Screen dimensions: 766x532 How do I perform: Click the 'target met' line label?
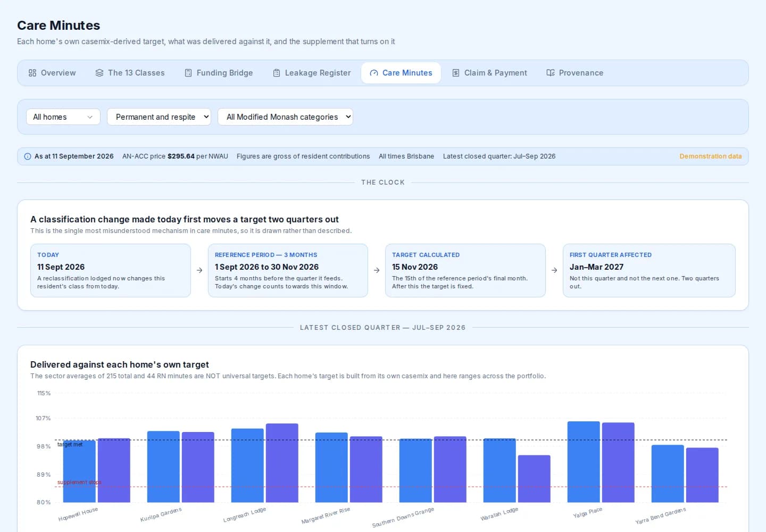pos(70,444)
